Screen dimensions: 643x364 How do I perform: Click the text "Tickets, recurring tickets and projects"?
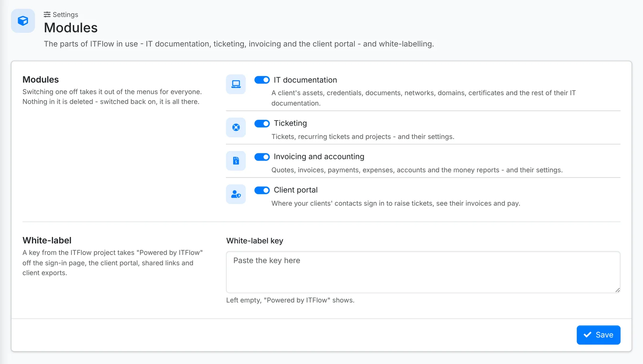click(x=363, y=137)
